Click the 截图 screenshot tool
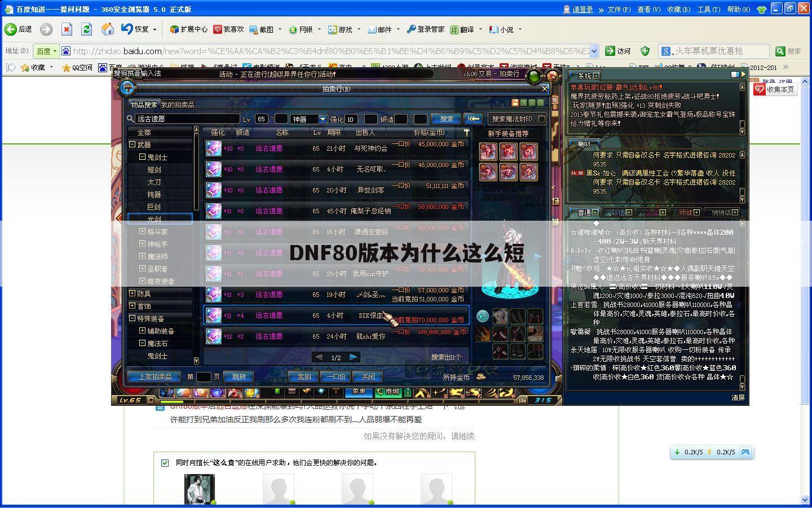This screenshot has height=508, width=812. pyautogui.click(x=261, y=29)
